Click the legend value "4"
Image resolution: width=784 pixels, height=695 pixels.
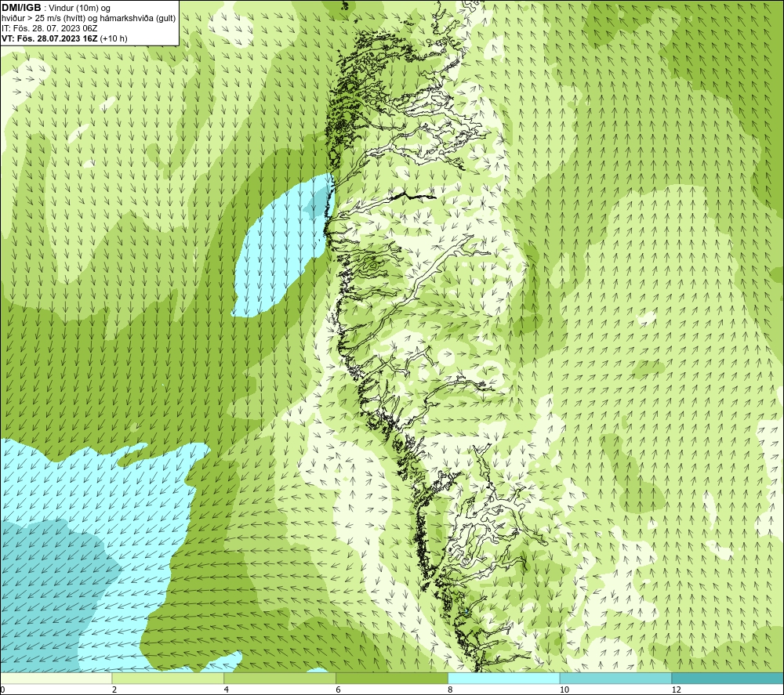[227, 690]
